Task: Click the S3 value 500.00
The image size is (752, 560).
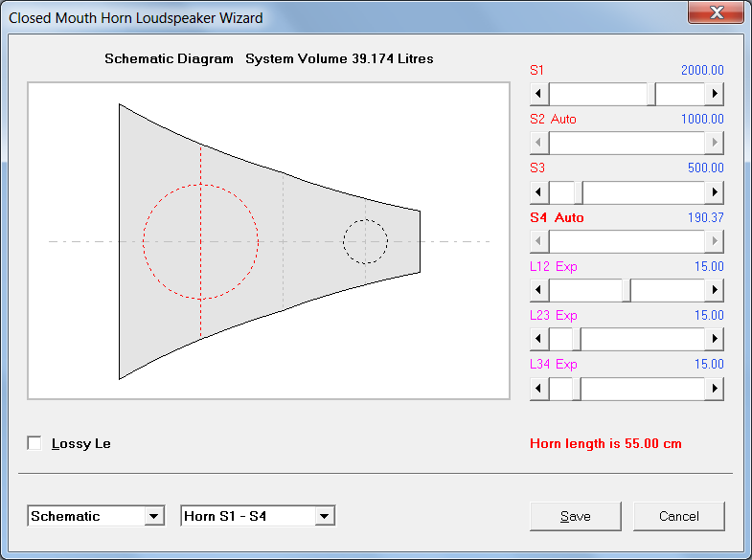Action: [706, 168]
